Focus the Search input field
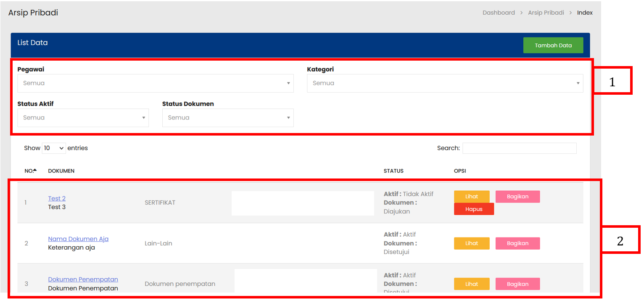Viewport: 644px width, 301px height. pyautogui.click(x=519, y=148)
